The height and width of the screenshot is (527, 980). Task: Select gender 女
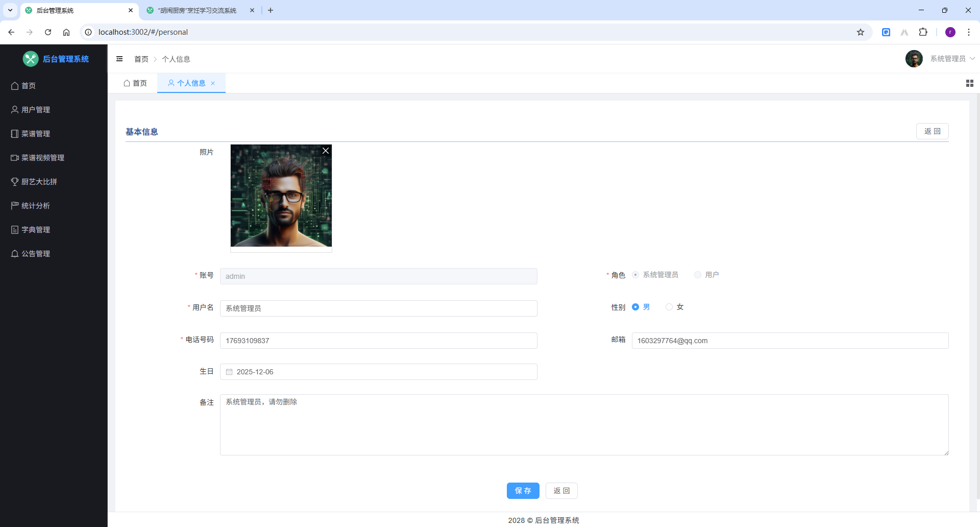(669, 307)
